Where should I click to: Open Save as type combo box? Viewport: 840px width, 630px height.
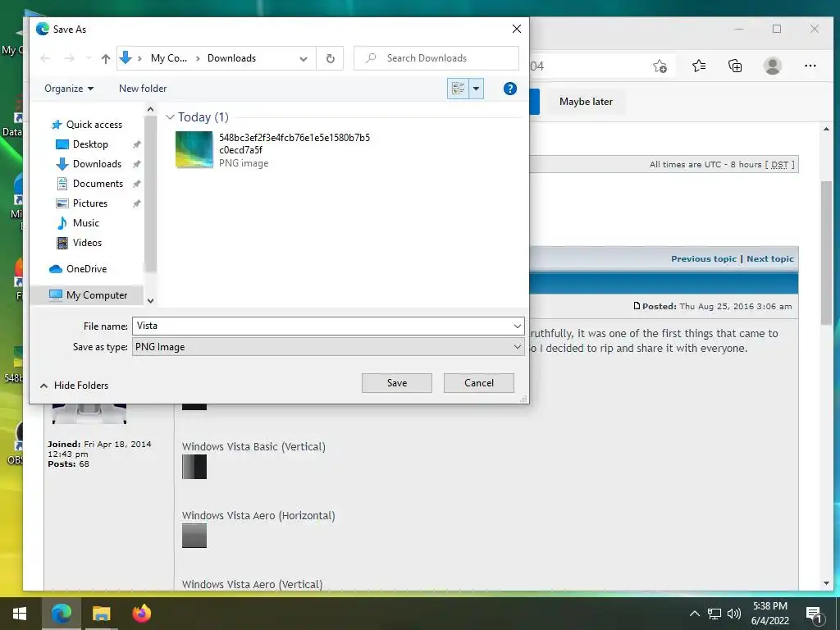point(328,347)
